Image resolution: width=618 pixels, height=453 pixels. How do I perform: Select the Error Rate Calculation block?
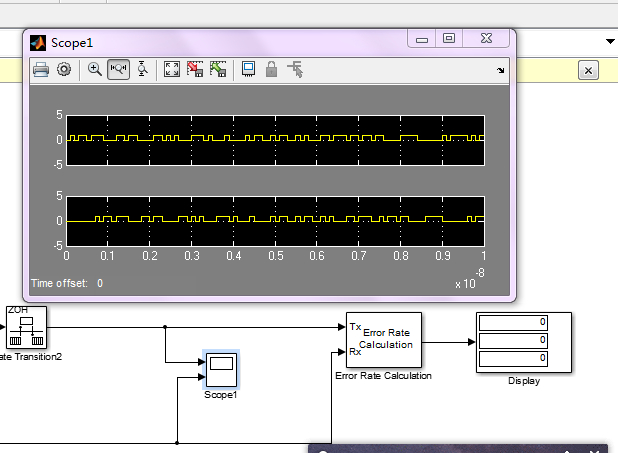[x=384, y=340]
